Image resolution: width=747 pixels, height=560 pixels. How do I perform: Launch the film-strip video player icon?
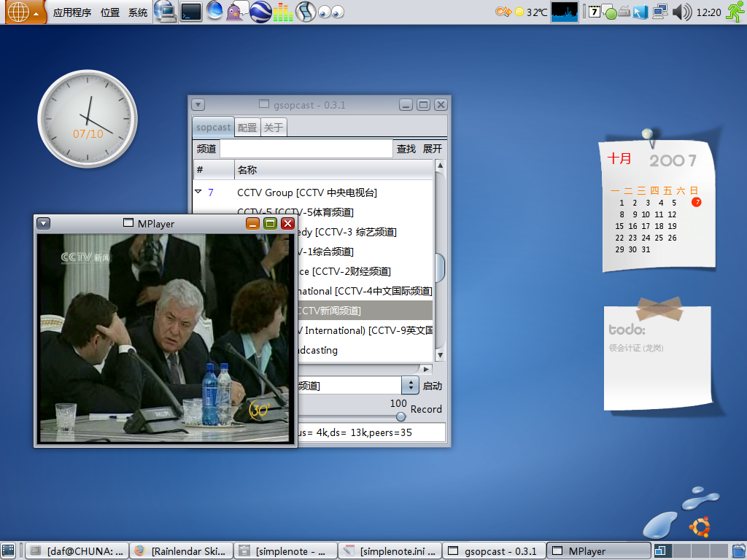306,12
